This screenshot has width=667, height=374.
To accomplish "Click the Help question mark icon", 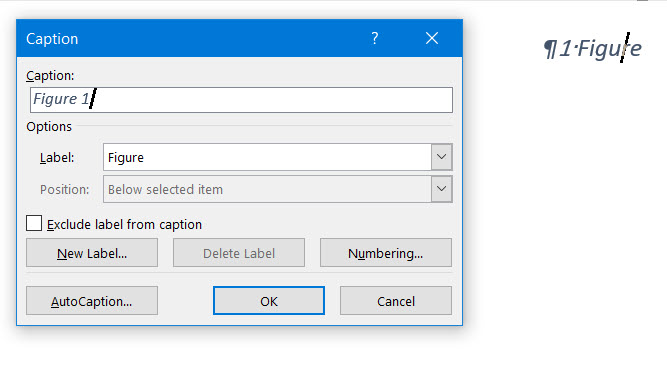I will tap(374, 38).
